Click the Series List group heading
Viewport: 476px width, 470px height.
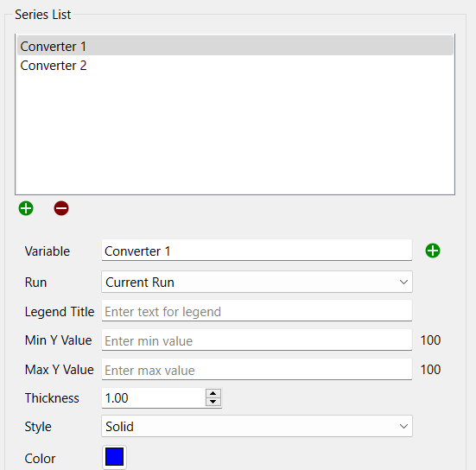coord(43,15)
